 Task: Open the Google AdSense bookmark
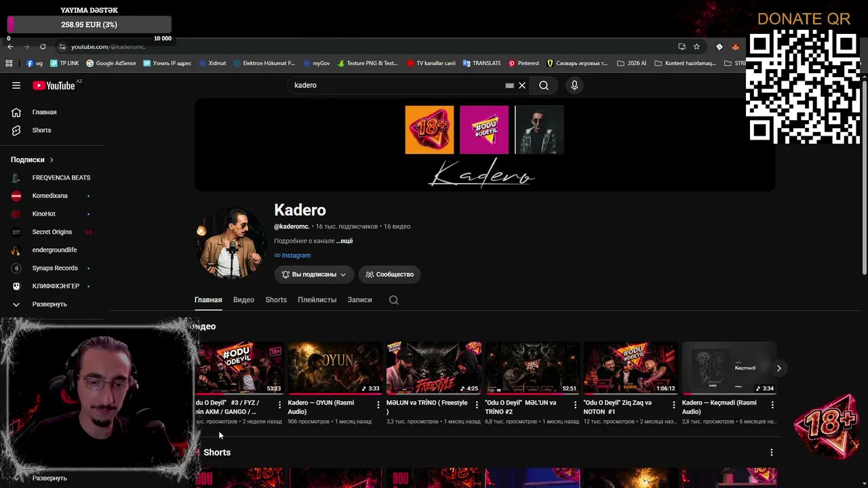(111, 63)
